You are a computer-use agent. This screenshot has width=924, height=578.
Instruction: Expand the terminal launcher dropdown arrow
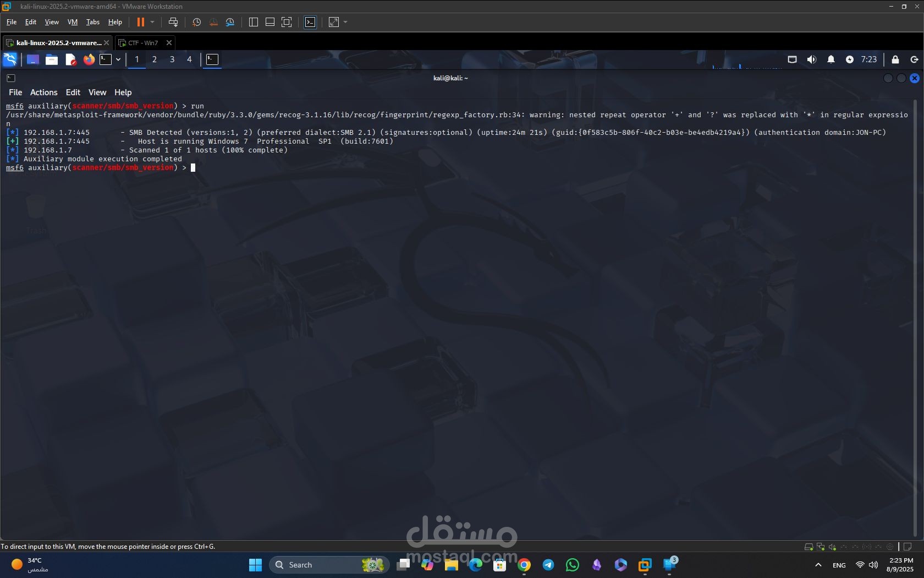point(118,59)
